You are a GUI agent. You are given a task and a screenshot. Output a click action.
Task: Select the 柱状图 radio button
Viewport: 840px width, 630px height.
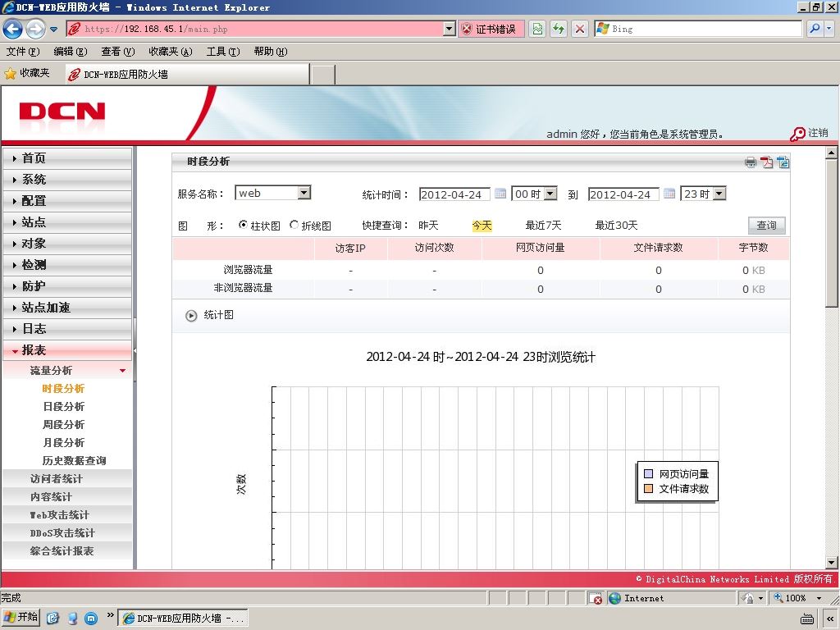243,225
